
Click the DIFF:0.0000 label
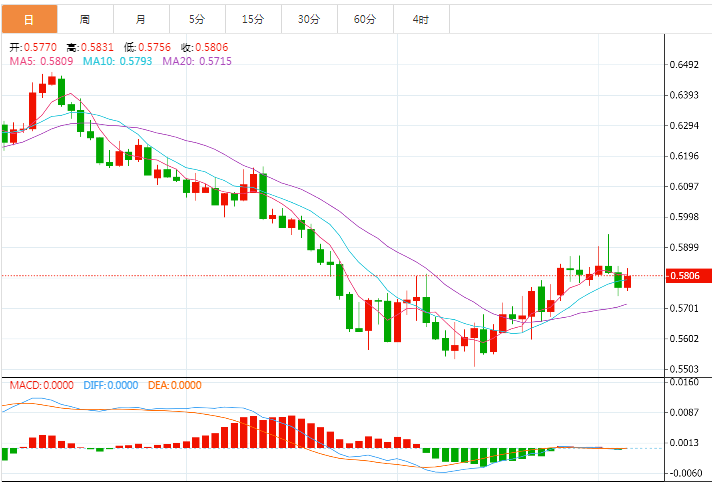(x=111, y=385)
